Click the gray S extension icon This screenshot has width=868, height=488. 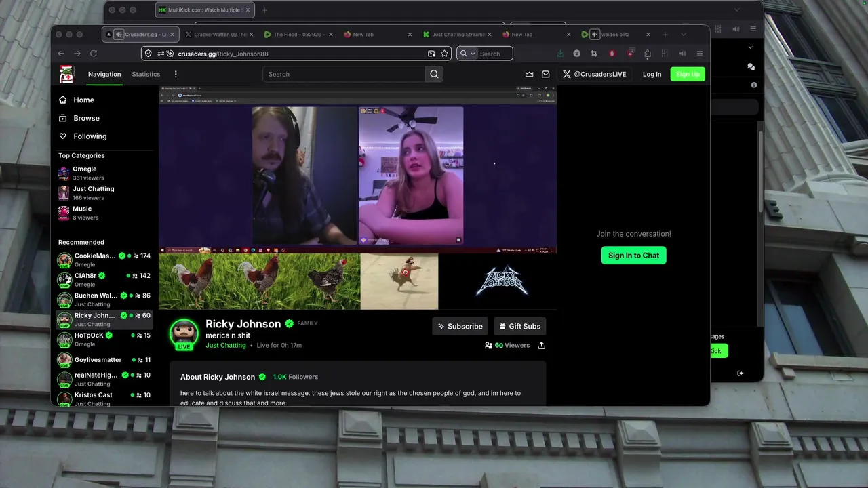pos(576,54)
